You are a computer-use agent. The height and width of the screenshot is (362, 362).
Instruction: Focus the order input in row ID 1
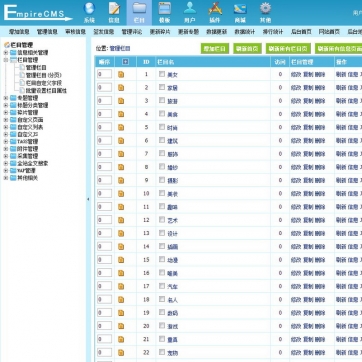tap(104, 74)
